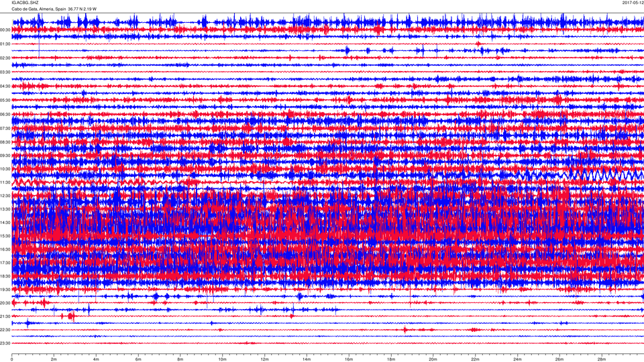
Task: Click the station code 'IG.ACBG..SHZ' title
Action: coord(25,3)
